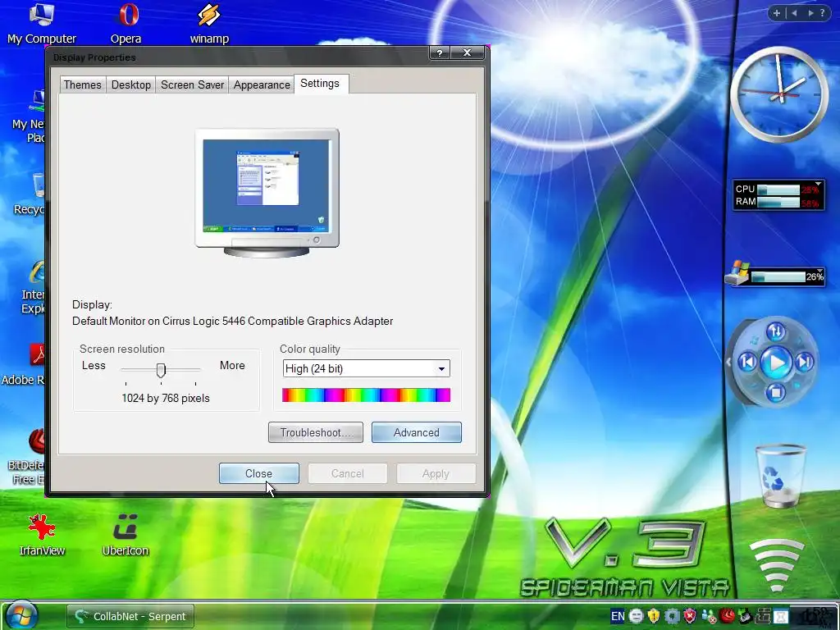The image size is (840, 630).
Task: Switch to the Desktop tab
Action: (130, 84)
